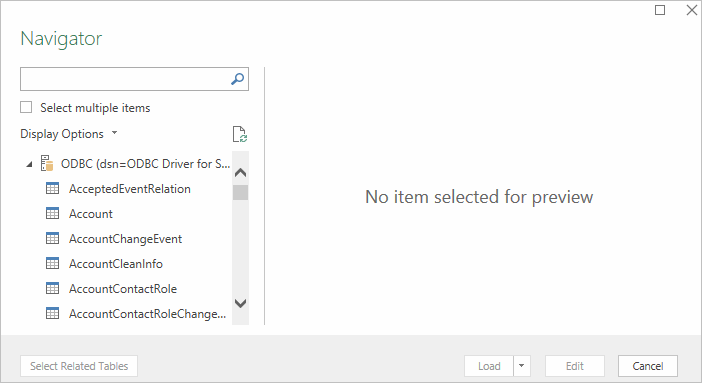Click the scroll down arrow in table list
Screen dimensions: 702x383
[x=240, y=303]
